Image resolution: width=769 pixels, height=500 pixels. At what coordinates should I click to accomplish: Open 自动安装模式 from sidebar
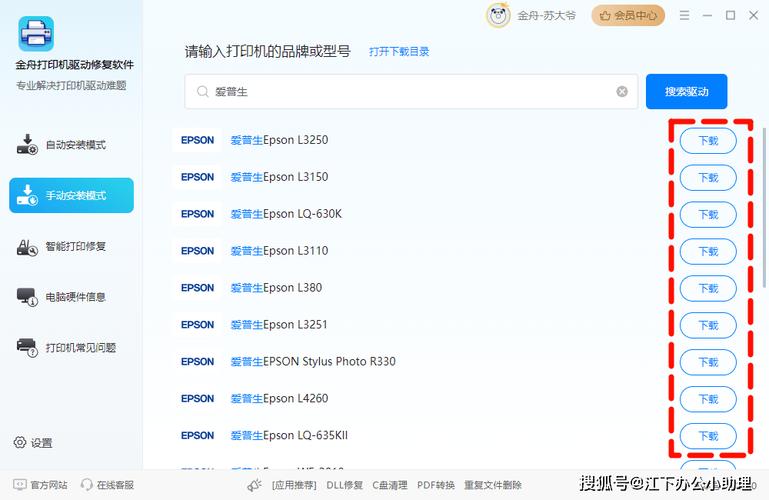coord(71,145)
